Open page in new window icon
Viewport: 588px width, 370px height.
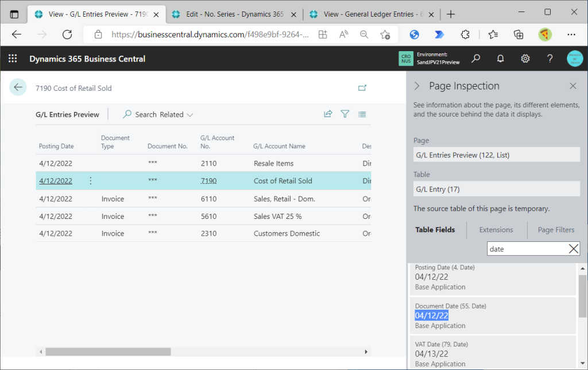pyautogui.click(x=362, y=88)
